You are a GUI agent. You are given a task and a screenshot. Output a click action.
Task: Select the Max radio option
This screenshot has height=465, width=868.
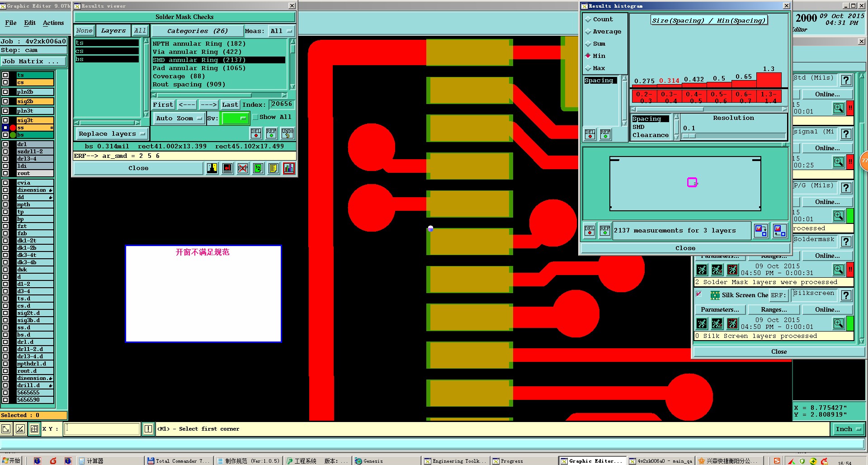[x=588, y=68]
